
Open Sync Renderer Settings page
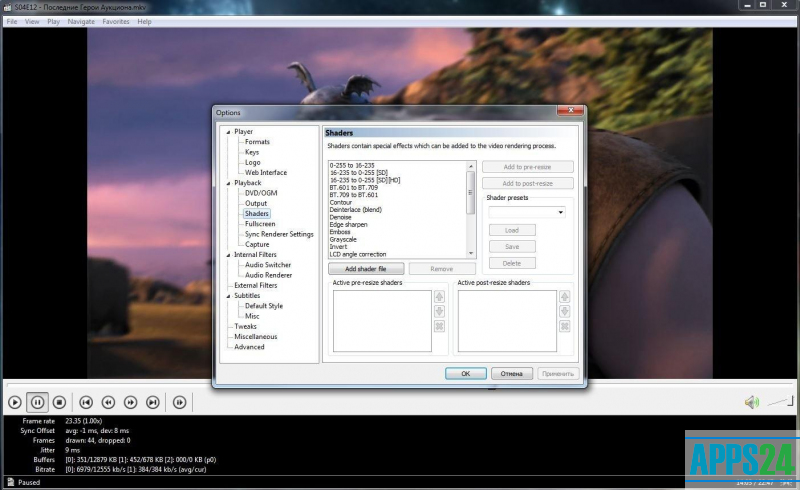[x=279, y=234]
